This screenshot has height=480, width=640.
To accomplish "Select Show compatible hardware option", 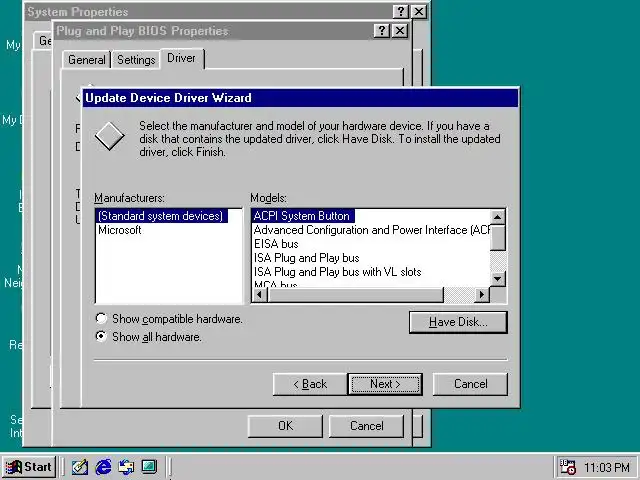I will click(169, 319).
